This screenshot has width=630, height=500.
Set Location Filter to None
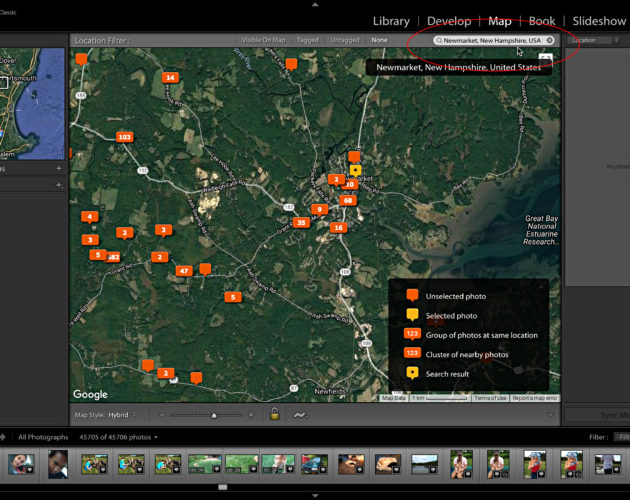(379, 40)
